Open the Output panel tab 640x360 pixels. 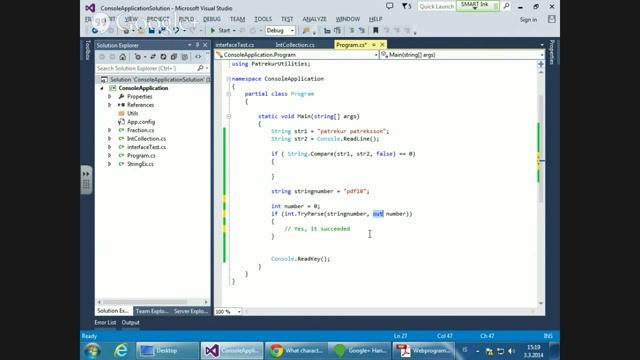[x=131, y=322]
